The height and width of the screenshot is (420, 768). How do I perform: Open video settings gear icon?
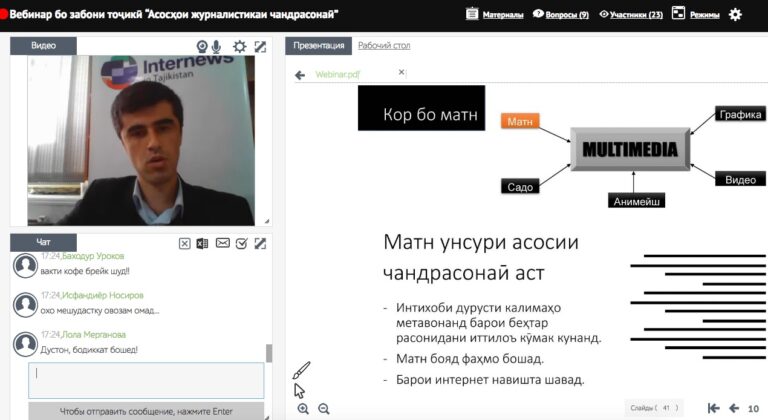pos(240,47)
